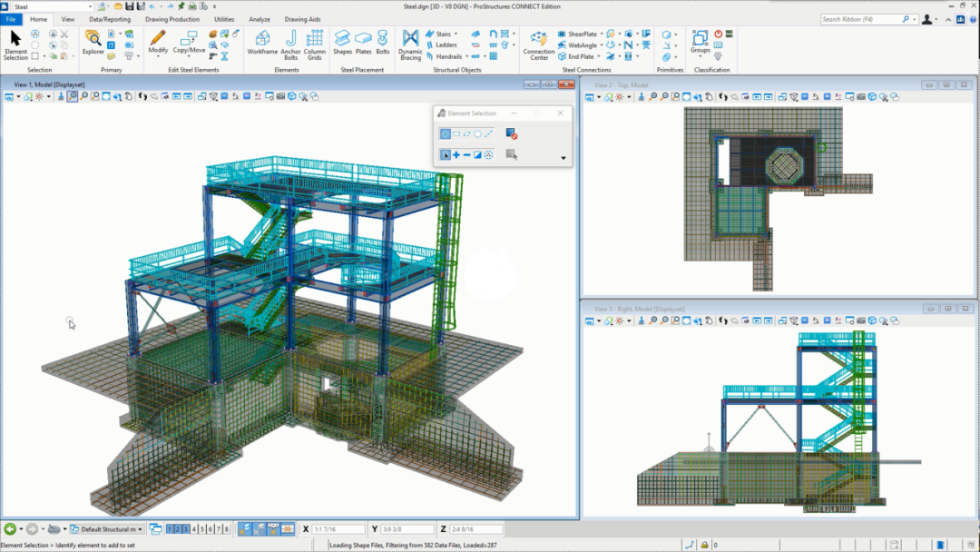Select the Element Selection arrow tool in ribbon
Screen dimensions: 980x552
(15, 45)
